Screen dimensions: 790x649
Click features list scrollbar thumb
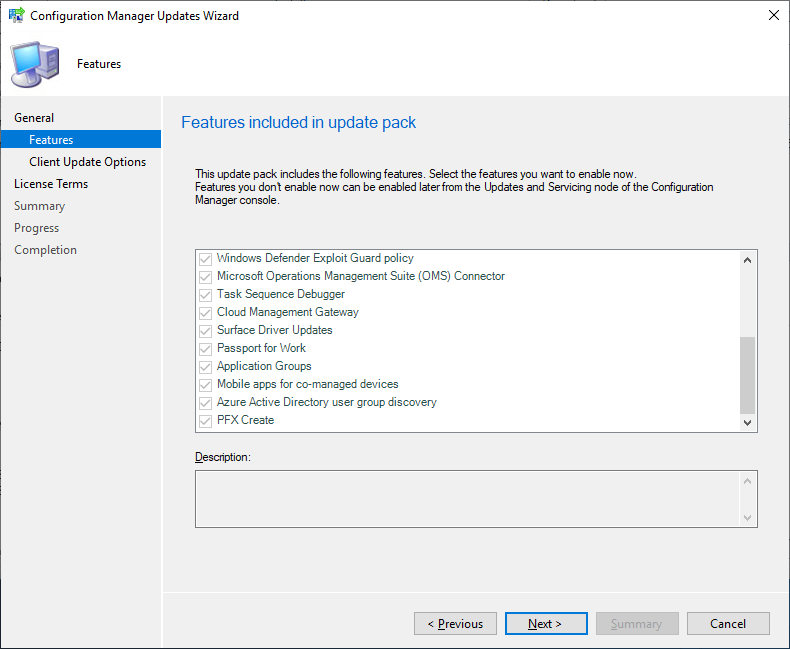pos(747,374)
